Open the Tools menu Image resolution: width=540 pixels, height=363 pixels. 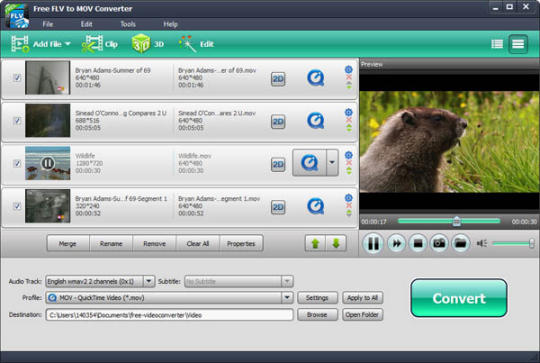click(x=128, y=24)
